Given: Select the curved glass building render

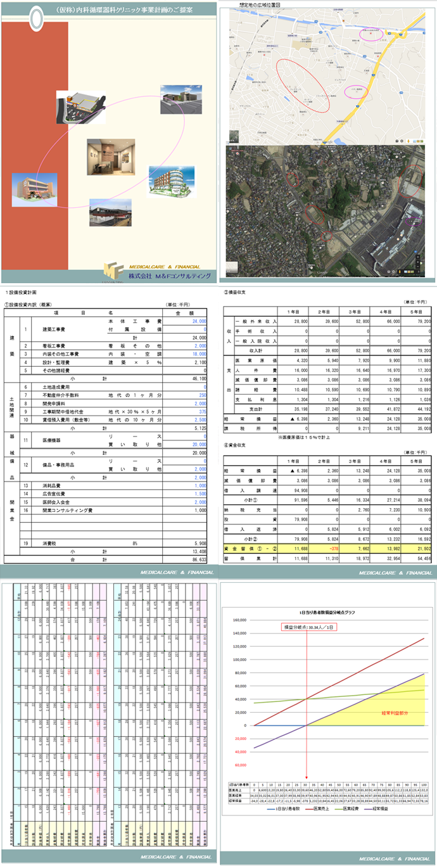Looking at the screenshot, I should (x=171, y=181).
